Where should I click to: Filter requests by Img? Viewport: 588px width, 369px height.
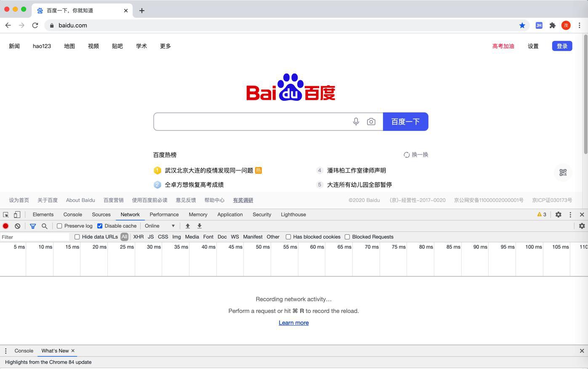tap(176, 237)
